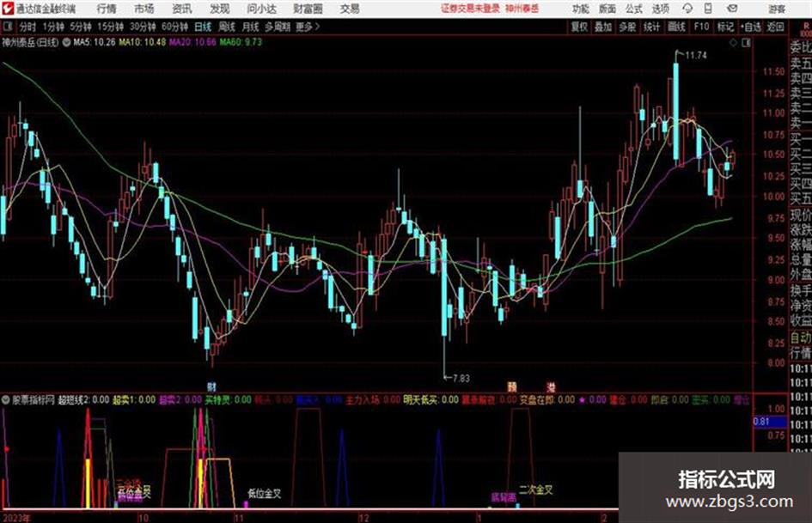Screen dimensions: 812x523
Task: Open the 公式 menu
Action: coord(634,9)
